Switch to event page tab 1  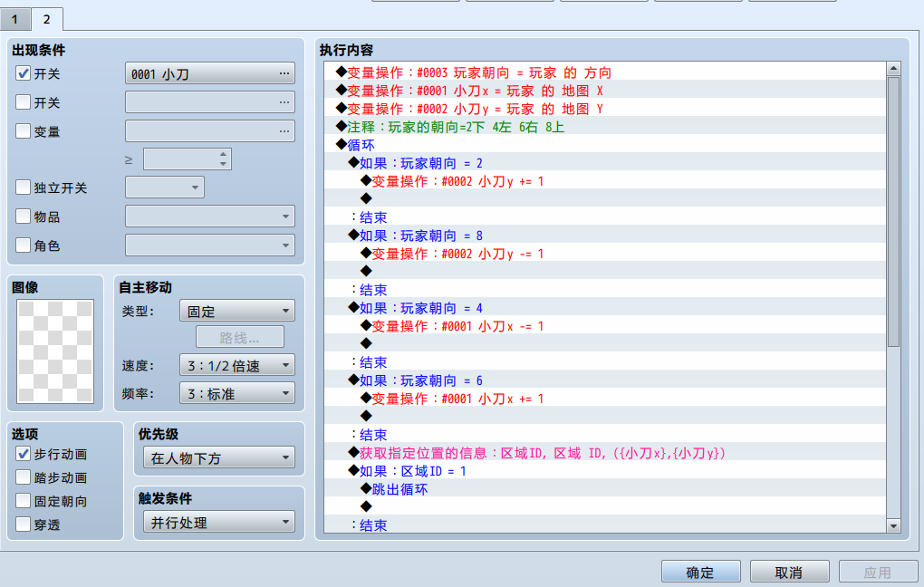tap(14, 19)
